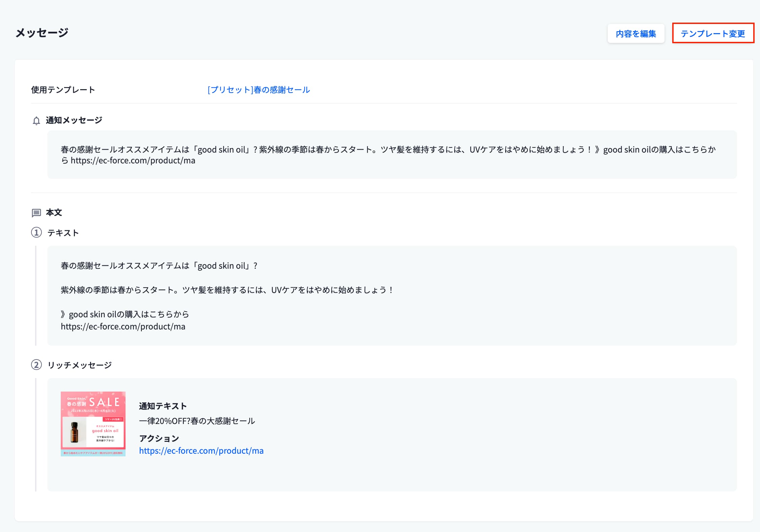The width and height of the screenshot is (760, 532).
Task: Click the 本文 section heading text
Action: pos(54,213)
